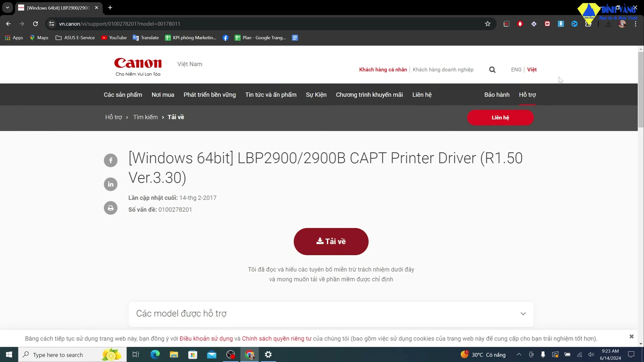Open Microsoft Edge from taskbar
644x362 pixels.
click(155, 354)
